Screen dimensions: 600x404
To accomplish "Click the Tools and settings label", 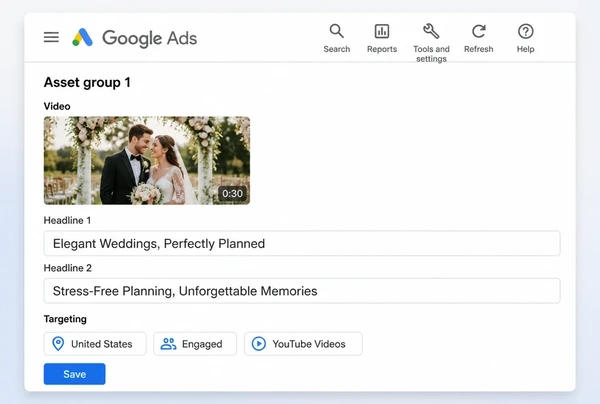I will pyautogui.click(x=431, y=54).
